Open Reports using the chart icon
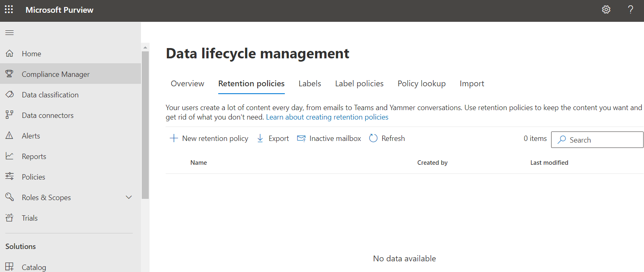 click(9, 156)
